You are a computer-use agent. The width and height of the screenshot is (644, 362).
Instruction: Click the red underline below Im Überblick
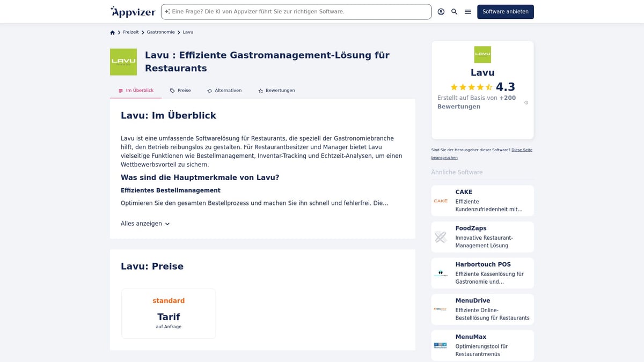point(136,97)
